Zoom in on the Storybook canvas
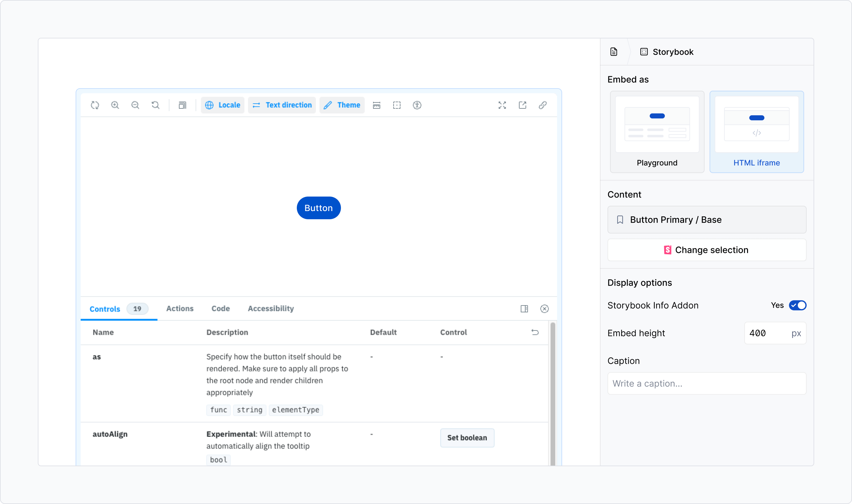Viewport: 852px width, 504px height. point(115,105)
